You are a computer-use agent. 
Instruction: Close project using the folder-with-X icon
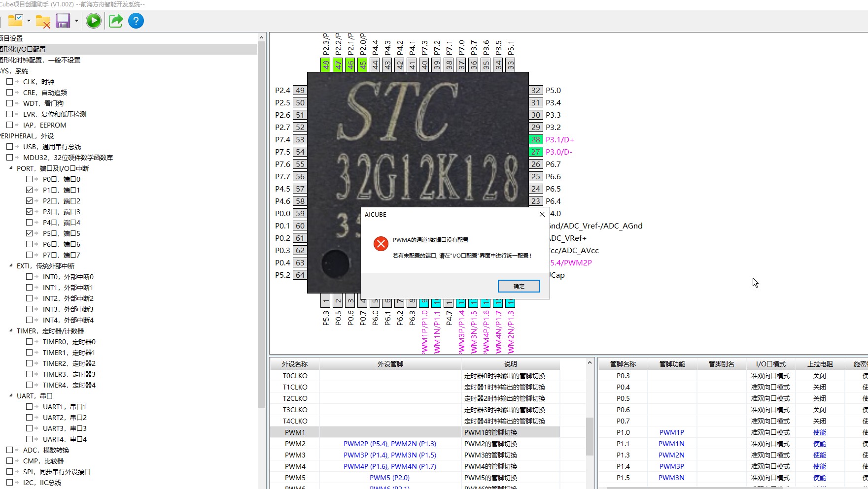pos(42,21)
